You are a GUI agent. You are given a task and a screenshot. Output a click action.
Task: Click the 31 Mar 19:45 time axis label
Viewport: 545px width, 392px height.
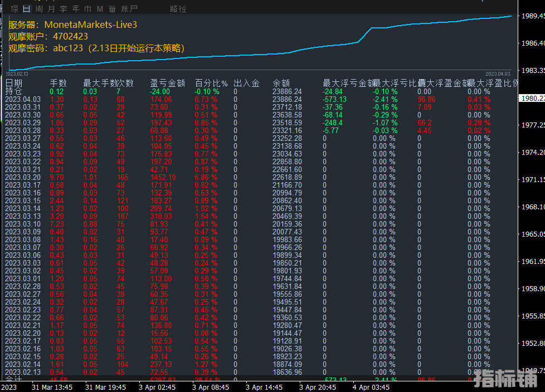coord(105,387)
